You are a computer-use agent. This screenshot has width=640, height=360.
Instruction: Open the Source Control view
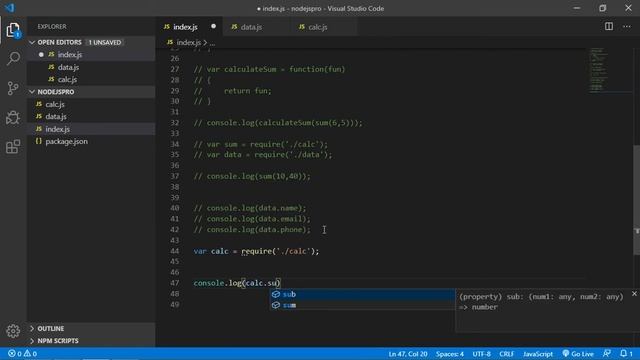pyautogui.click(x=13, y=88)
